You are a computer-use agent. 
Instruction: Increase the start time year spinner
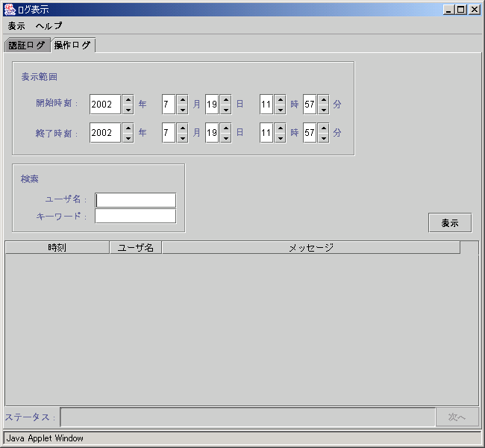(x=128, y=99)
